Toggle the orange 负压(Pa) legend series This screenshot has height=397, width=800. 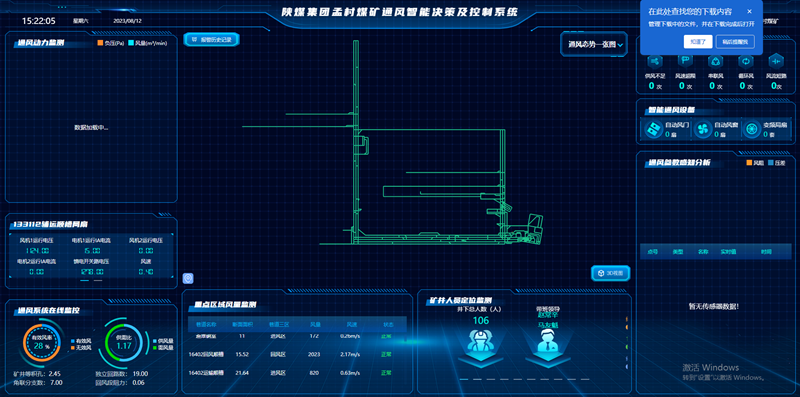pos(111,43)
